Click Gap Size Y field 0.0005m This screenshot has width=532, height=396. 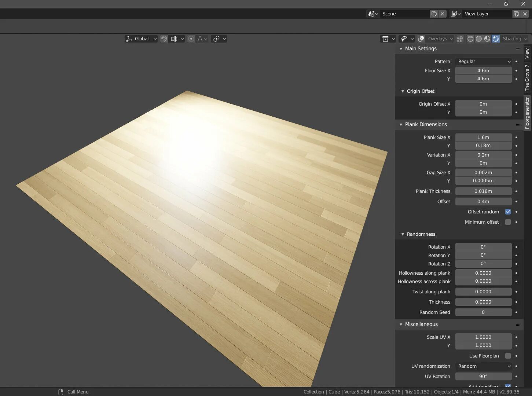point(483,181)
